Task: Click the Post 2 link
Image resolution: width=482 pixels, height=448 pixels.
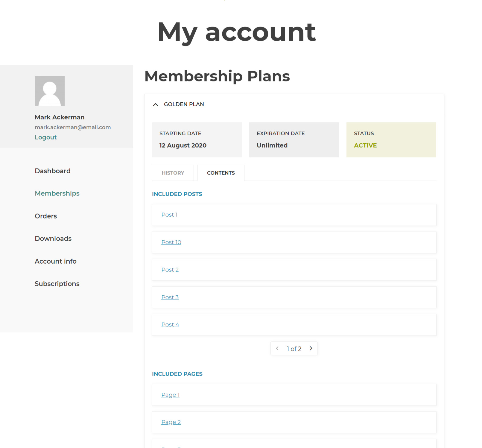Action: click(170, 270)
